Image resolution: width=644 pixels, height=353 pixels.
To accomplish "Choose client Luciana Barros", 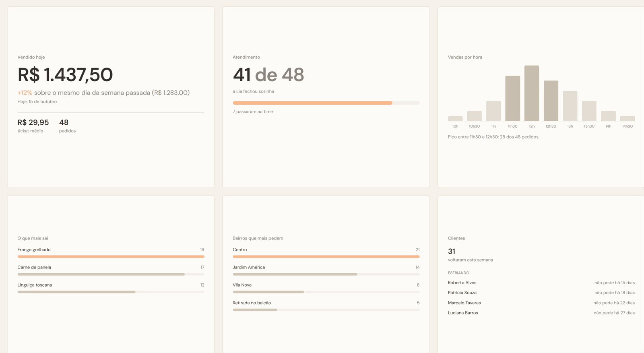I will coord(463,313).
